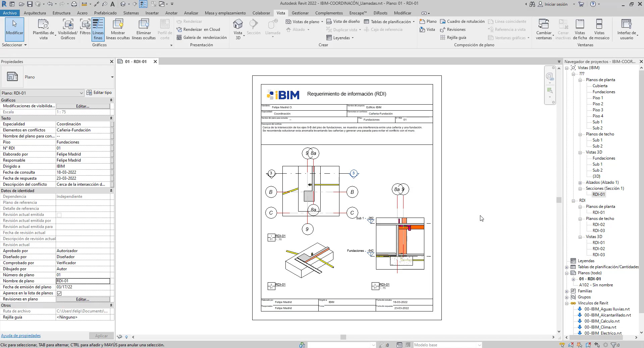Open the Gestionar ribbon tab
Viewport: 644px width, 348px height.
pyautogui.click(x=300, y=13)
